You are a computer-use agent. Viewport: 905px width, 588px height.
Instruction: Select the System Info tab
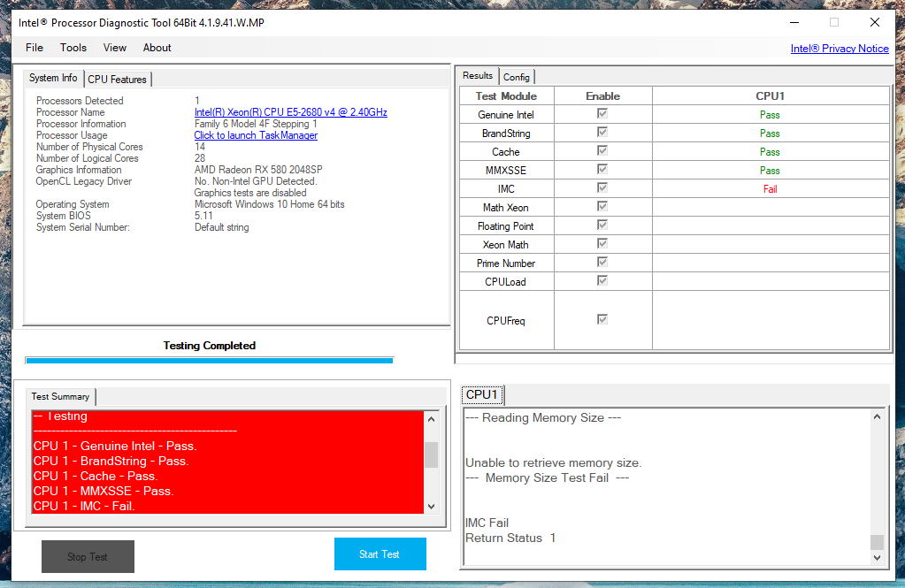(53, 78)
